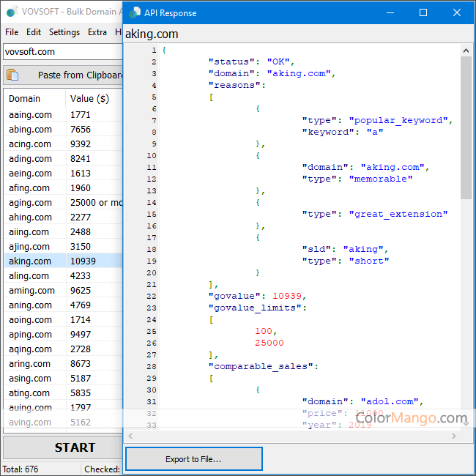The width and height of the screenshot is (476, 476).
Task: Click the right arrow of the horizontal scrollbar
Action: click(455, 436)
